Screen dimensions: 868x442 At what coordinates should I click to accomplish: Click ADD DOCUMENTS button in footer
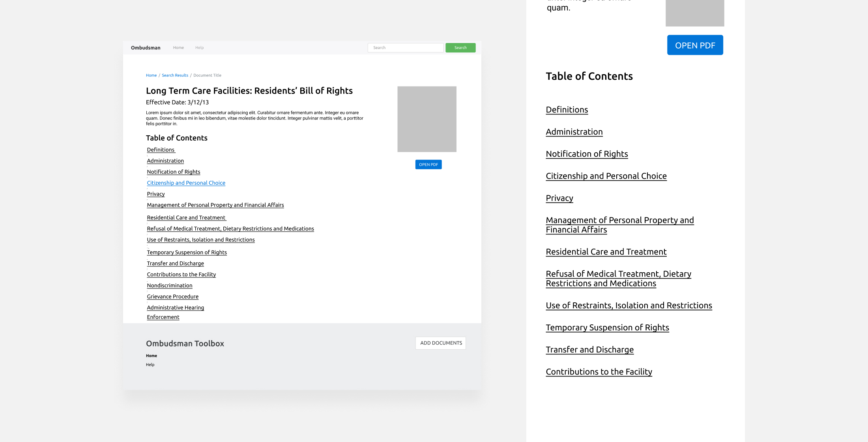click(x=440, y=343)
